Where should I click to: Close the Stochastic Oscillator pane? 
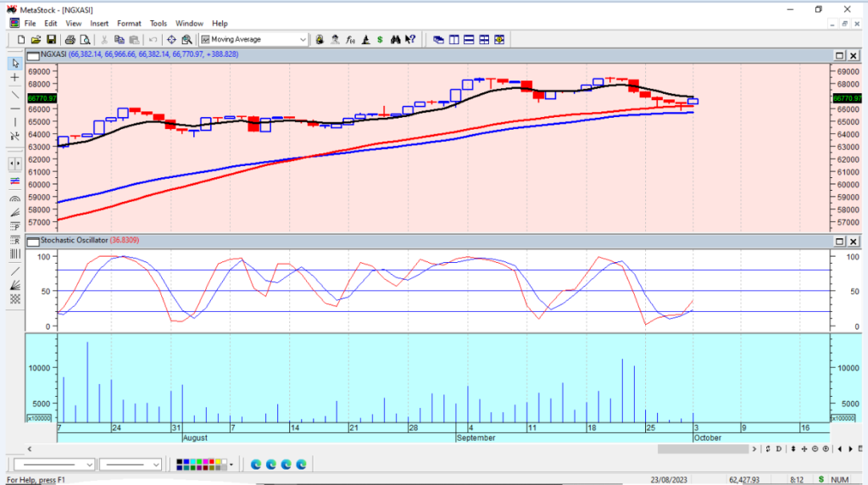click(x=854, y=241)
